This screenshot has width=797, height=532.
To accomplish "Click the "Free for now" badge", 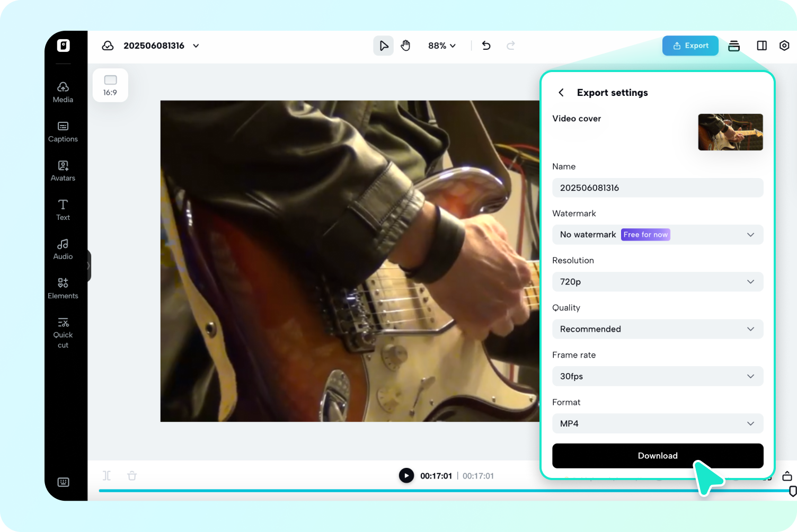I will (x=645, y=235).
